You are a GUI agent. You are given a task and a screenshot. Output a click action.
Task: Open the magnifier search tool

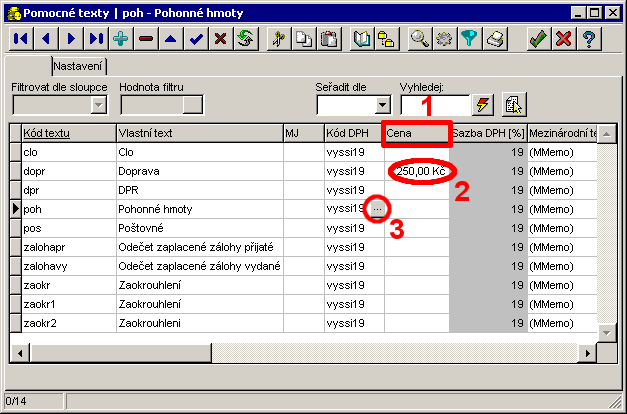tap(420, 39)
